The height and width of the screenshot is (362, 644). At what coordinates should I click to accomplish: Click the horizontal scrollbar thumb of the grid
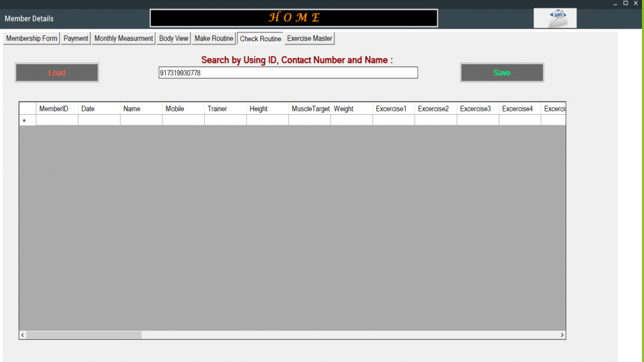84,335
